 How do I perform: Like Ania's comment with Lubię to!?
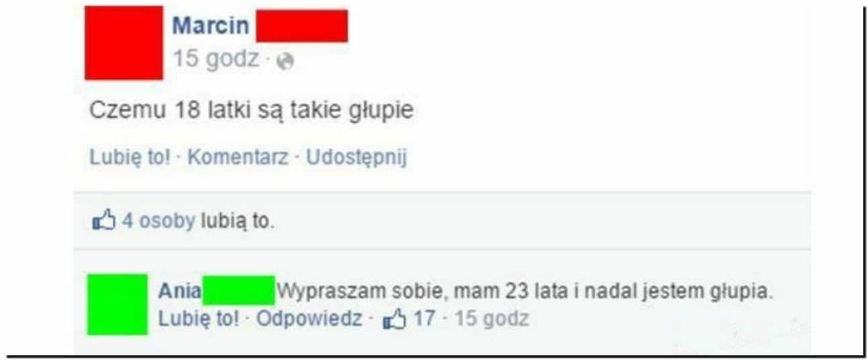tap(198, 318)
